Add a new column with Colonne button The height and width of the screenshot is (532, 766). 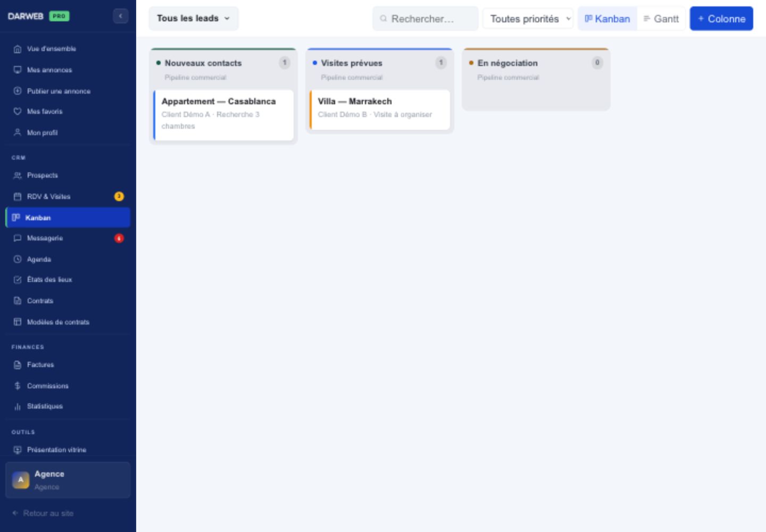point(721,19)
